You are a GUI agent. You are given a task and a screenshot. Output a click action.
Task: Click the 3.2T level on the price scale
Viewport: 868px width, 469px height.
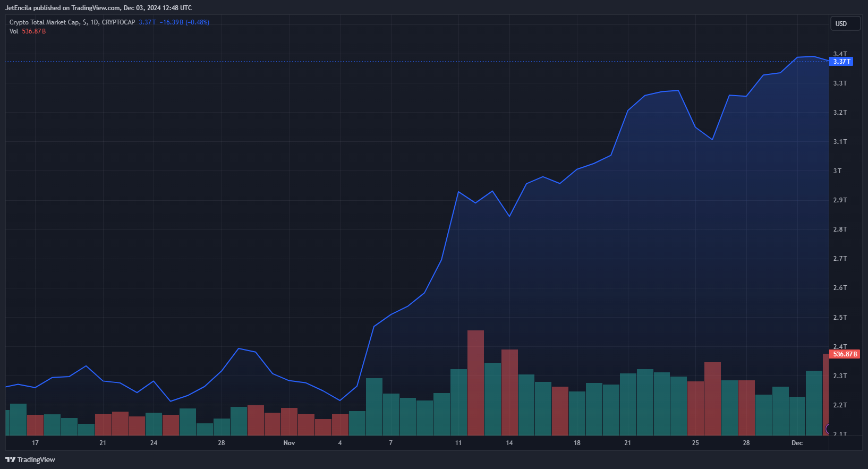(x=840, y=113)
